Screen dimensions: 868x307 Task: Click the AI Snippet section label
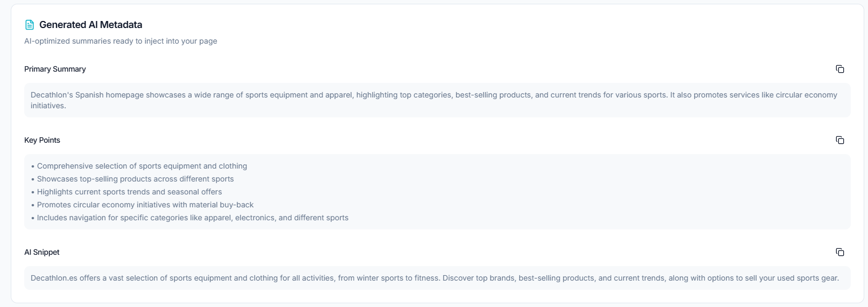42,252
